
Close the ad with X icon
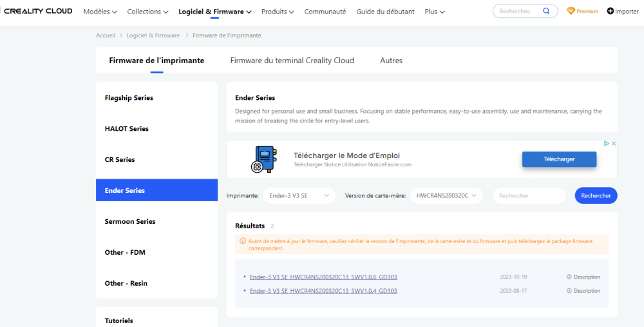614,144
